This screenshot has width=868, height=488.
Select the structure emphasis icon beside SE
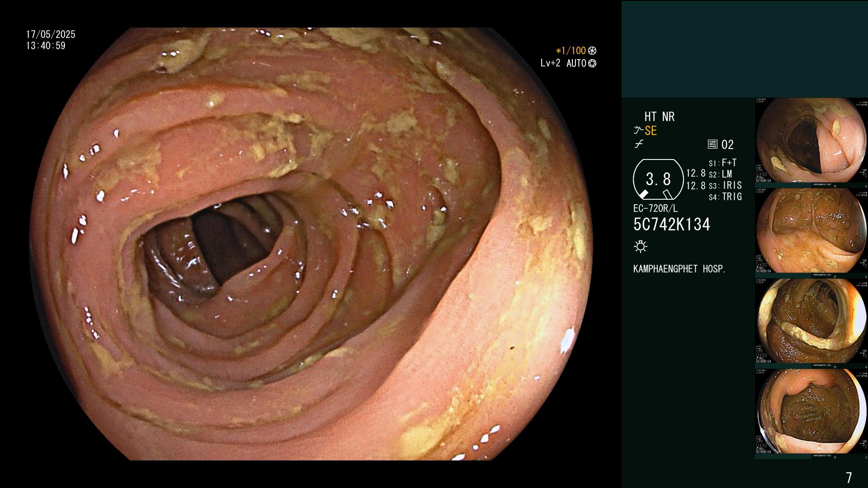(x=638, y=131)
